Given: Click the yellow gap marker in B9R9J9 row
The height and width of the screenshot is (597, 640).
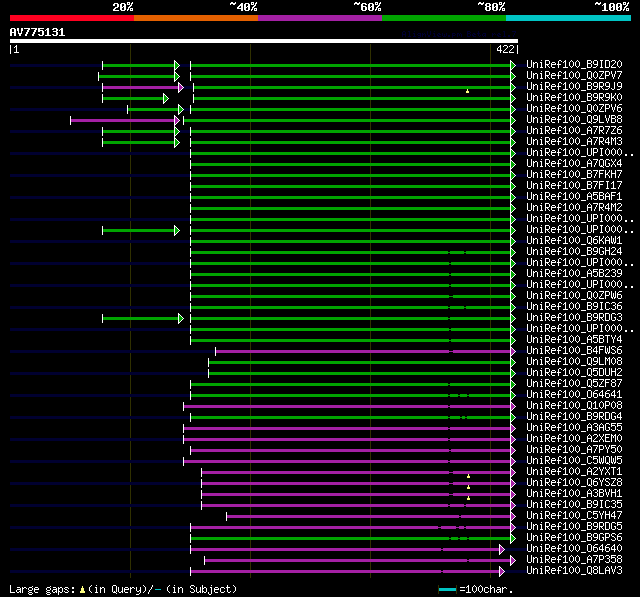Looking at the screenshot, I should pyautogui.click(x=467, y=91).
